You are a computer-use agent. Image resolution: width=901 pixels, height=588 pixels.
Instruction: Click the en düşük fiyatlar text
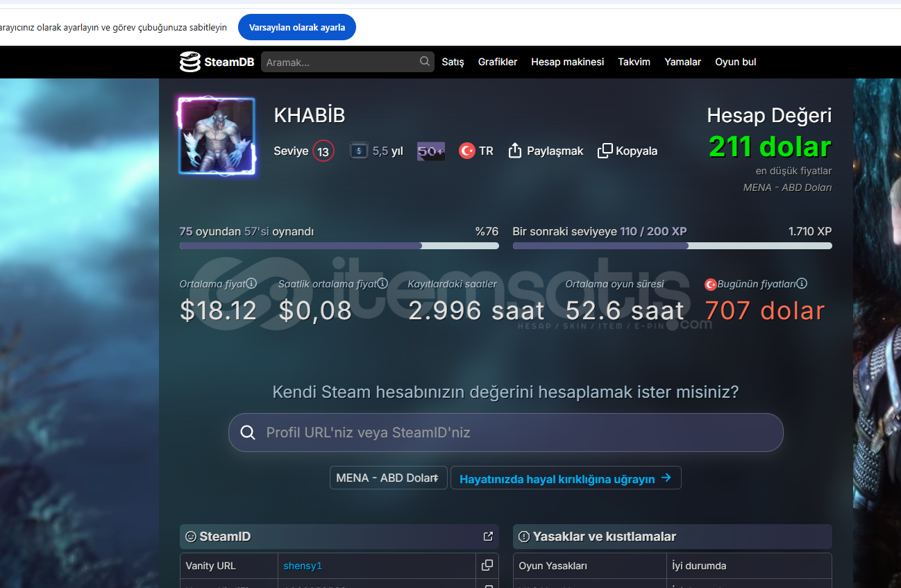793,171
